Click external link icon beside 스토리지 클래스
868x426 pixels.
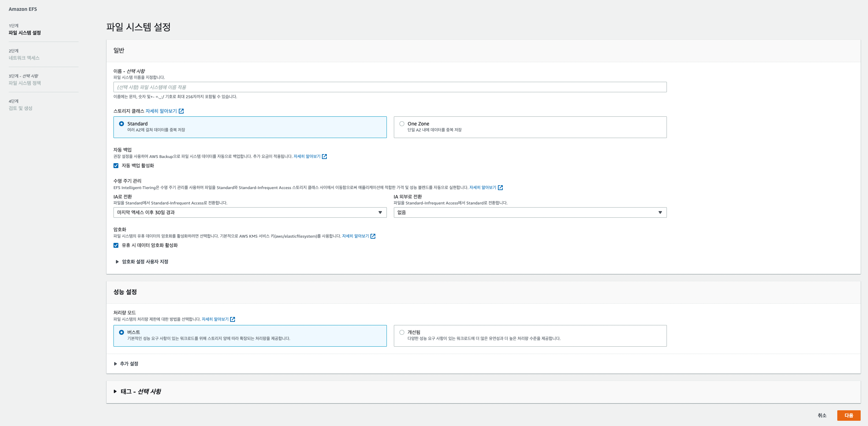point(181,111)
